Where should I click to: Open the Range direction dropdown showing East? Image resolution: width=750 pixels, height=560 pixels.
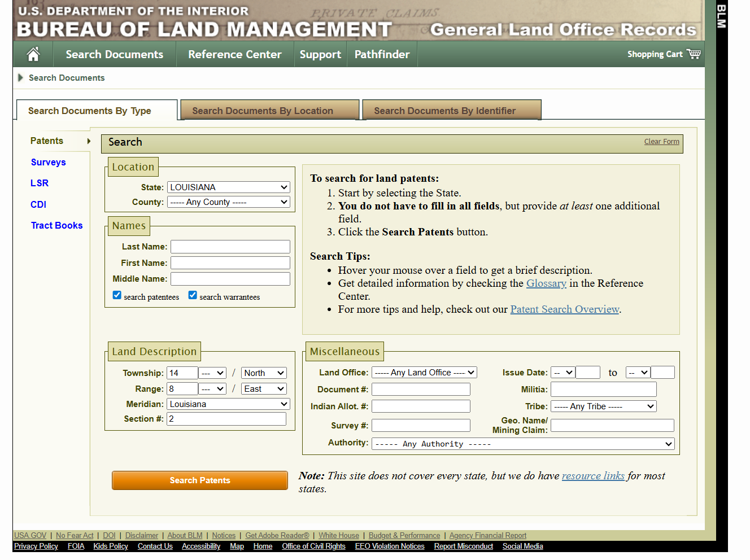click(264, 389)
